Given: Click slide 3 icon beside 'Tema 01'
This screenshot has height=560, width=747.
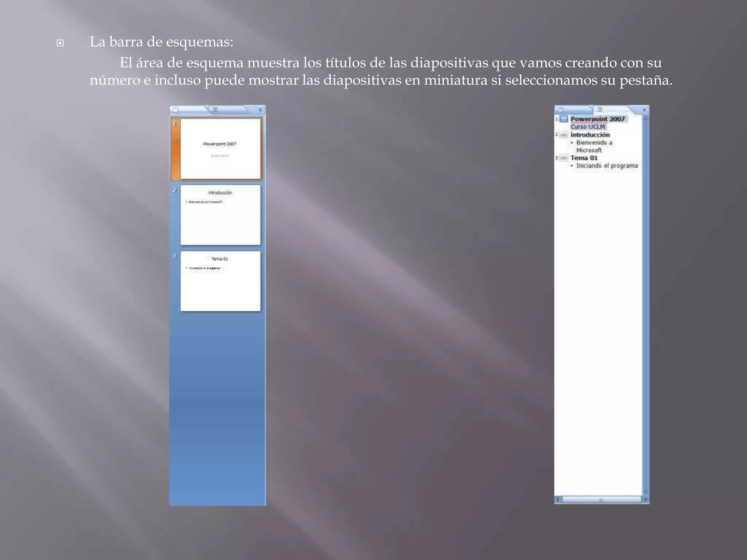Looking at the screenshot, I should [564, 158].
